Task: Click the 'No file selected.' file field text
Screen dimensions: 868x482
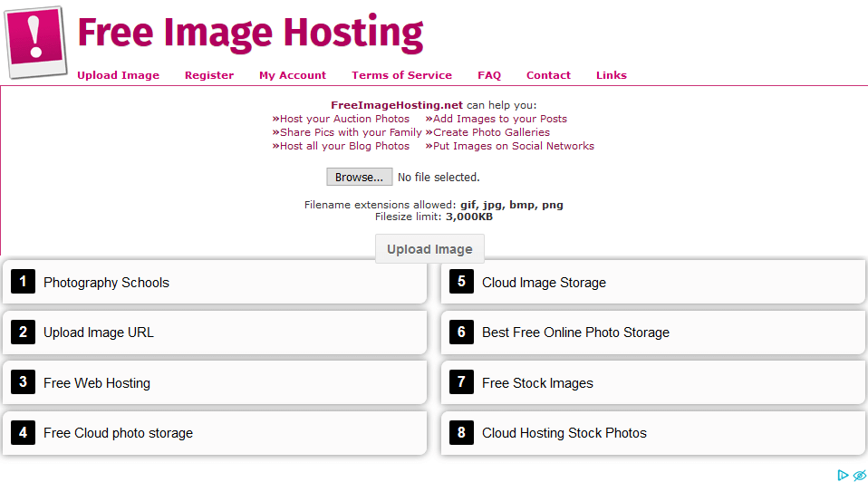Action: click(439, 177)
